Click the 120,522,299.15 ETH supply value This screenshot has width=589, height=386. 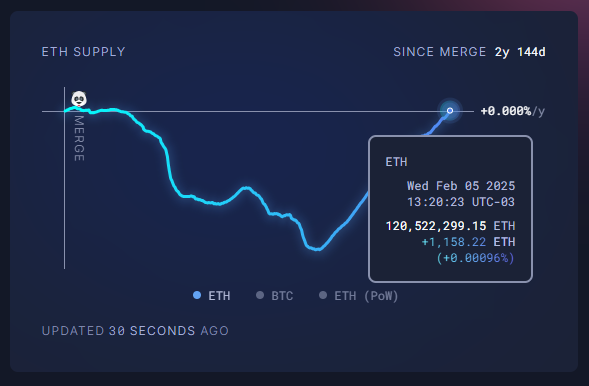tap(450, 226)
